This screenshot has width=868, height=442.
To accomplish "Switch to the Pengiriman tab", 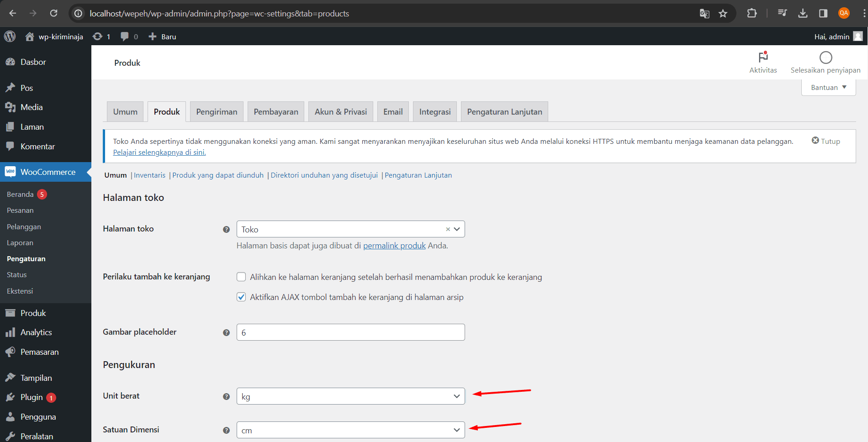I will click(217, 111).
